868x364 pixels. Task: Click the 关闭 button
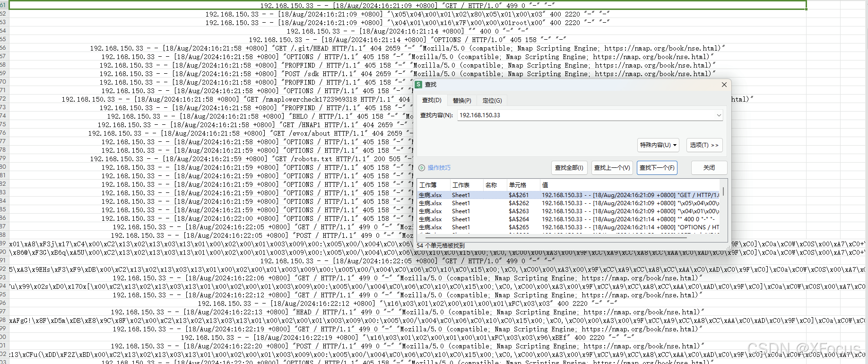point(709,168)
